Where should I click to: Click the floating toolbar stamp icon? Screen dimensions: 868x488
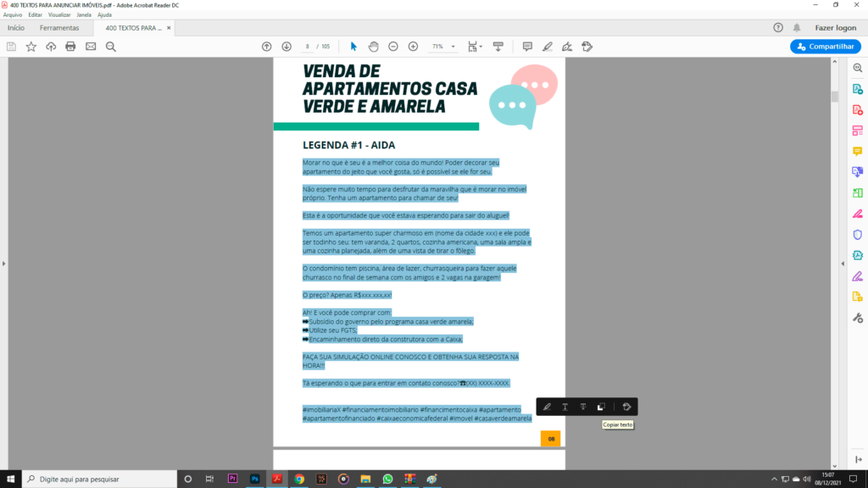626,407
